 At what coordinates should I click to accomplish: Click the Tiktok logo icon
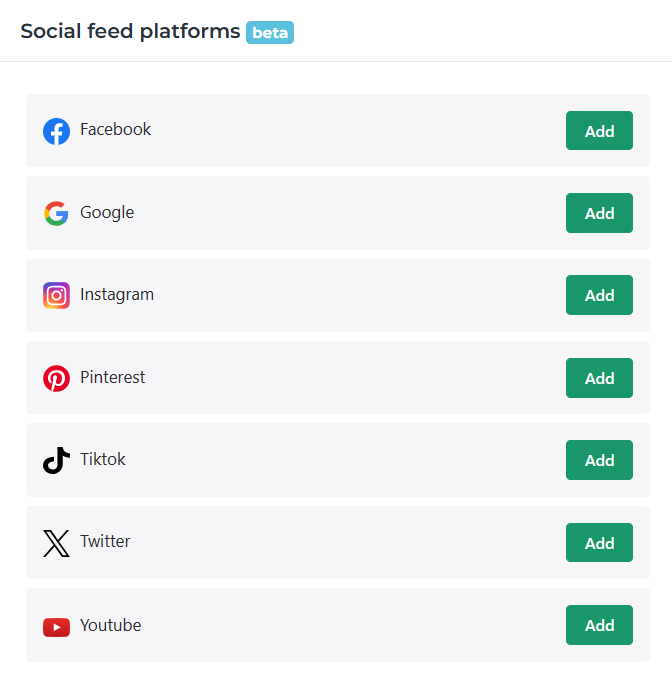pyautogui.click(x=56, y=460)
